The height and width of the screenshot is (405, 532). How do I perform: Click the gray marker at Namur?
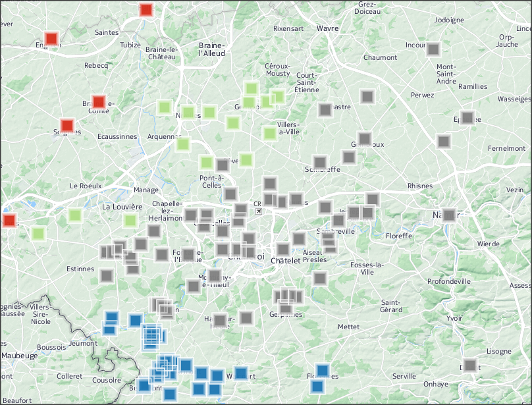(449, 215)
